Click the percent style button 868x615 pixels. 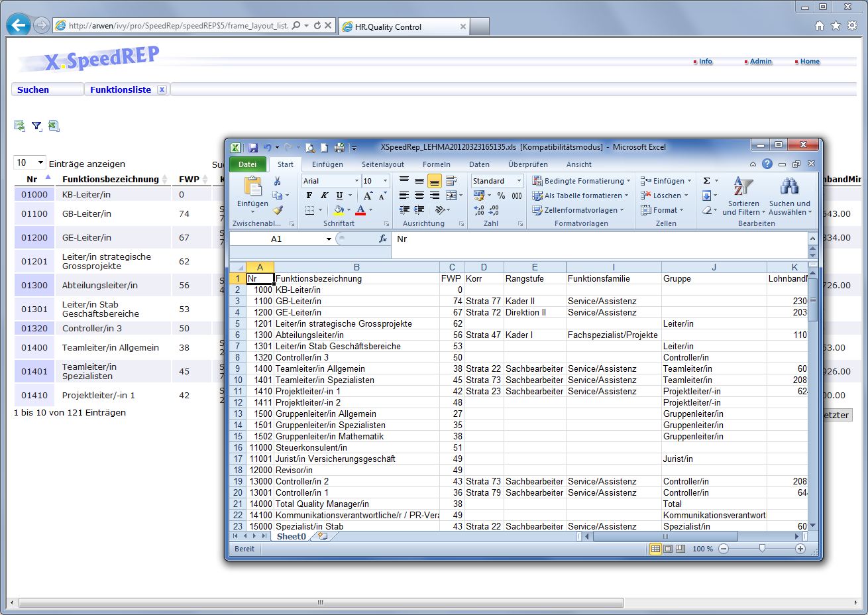501,196
